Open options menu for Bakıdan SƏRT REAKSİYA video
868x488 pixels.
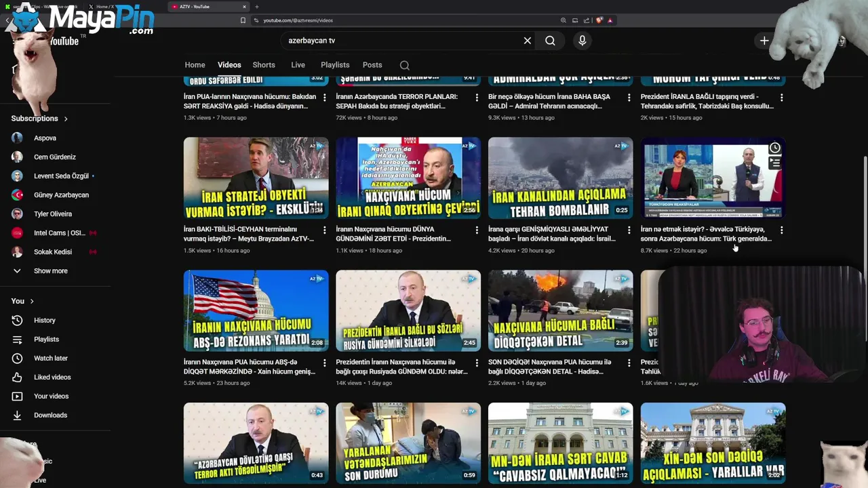(x=324, y=98)
